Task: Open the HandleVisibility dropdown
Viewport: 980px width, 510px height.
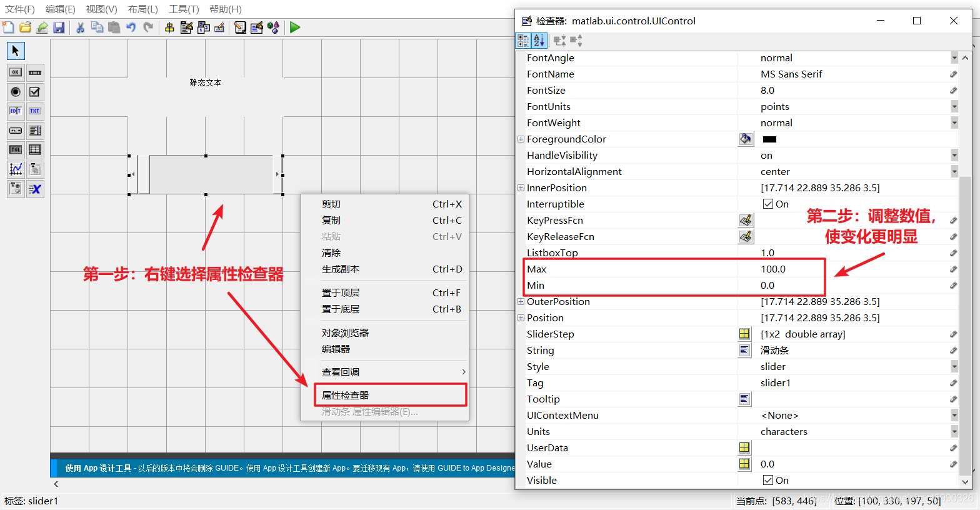Action: tap(954, 155)
